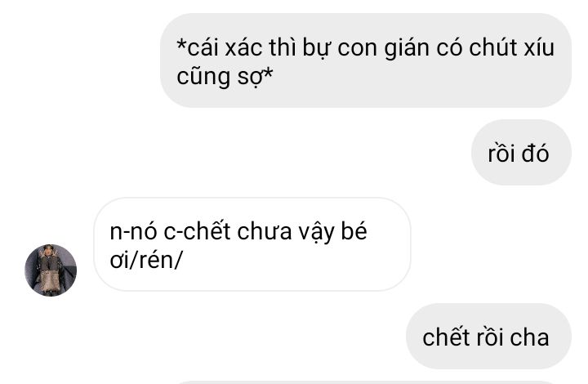588x384 pixels.
Task: Click the word 'chưa' in the received message
Action: point(265,231)
